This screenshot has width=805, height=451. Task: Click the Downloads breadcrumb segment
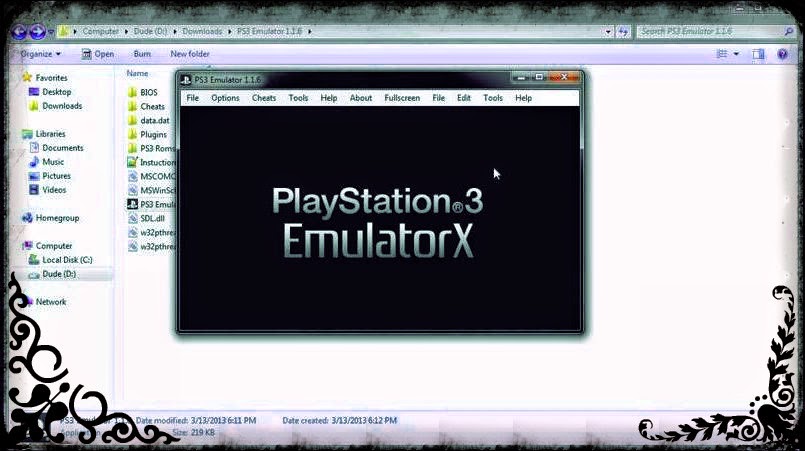coord(202,31)
